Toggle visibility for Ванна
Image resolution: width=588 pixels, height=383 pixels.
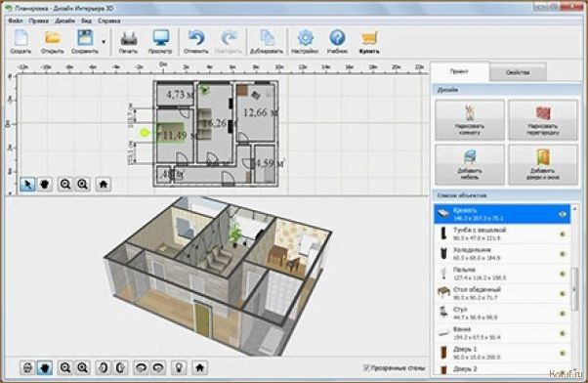pos(563,333)
